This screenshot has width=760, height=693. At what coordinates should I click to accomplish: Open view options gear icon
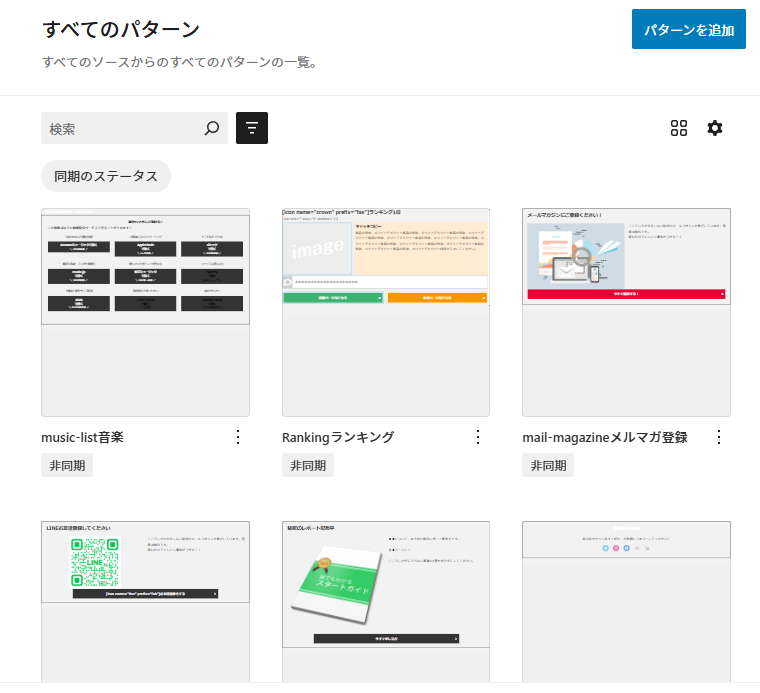[714, 128]
